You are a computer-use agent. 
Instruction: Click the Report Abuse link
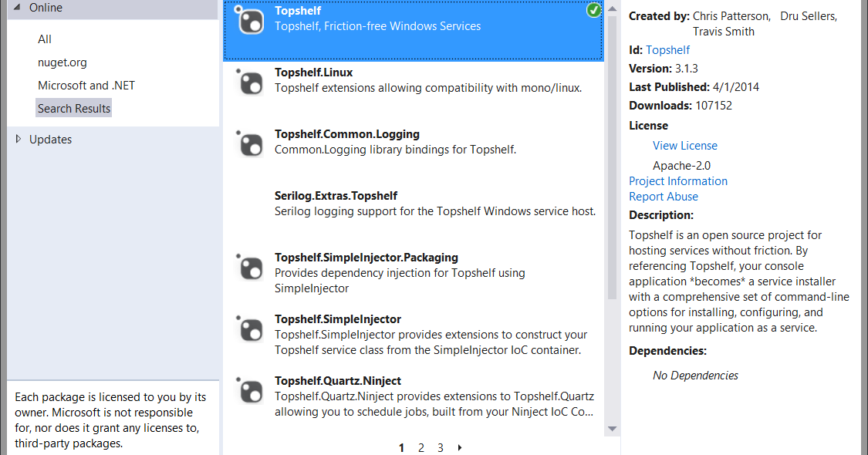tap(664, 197)
